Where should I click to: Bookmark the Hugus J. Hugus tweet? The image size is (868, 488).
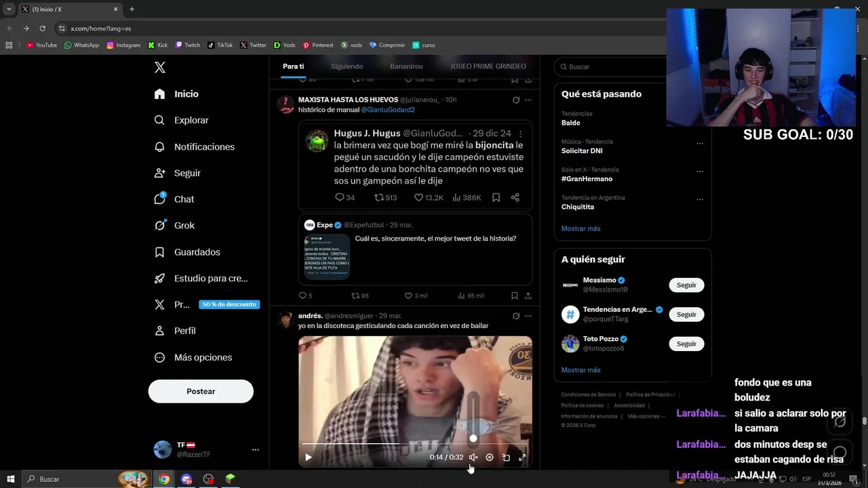coord(496,197)
